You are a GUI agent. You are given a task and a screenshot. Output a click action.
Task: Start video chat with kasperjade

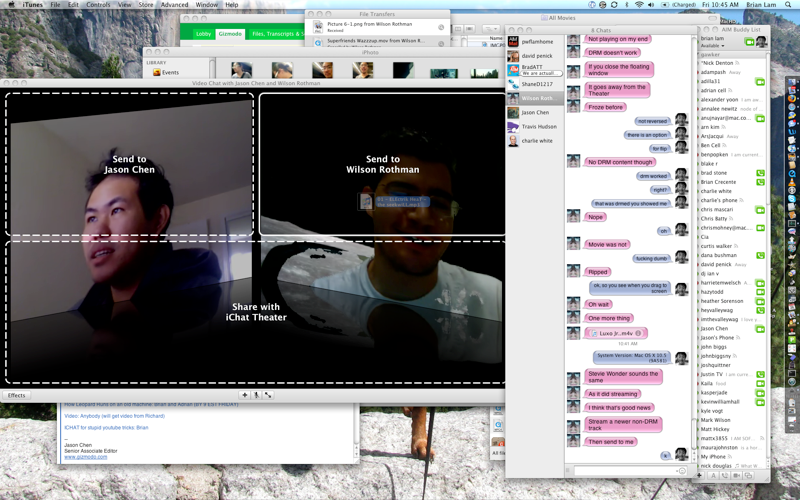(x=760, y=393)
